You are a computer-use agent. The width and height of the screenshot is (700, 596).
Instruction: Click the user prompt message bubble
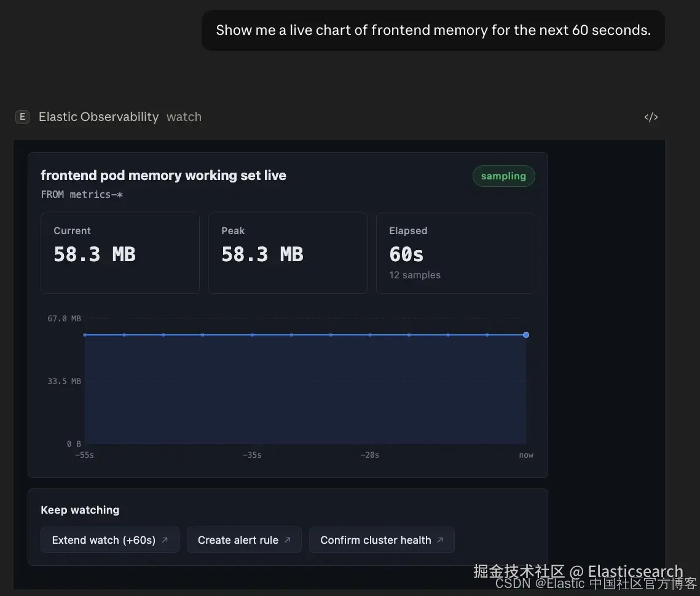click(x=433, y=30)
